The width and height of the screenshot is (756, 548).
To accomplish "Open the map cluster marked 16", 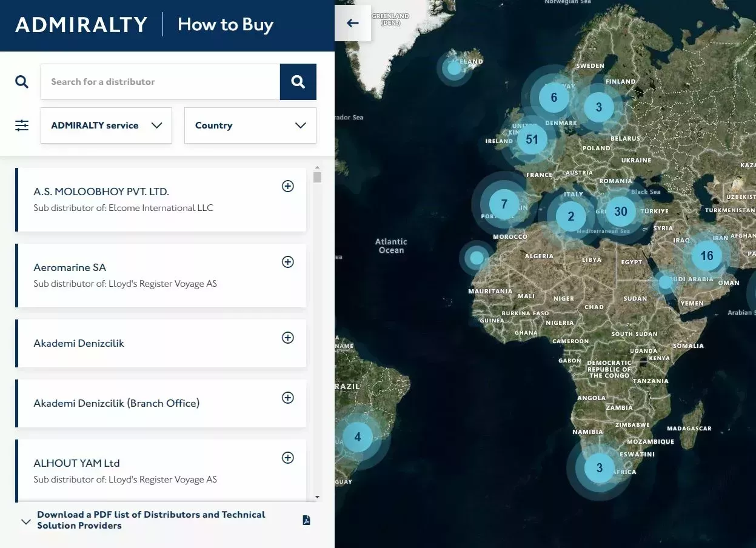I will coord(707,256).
